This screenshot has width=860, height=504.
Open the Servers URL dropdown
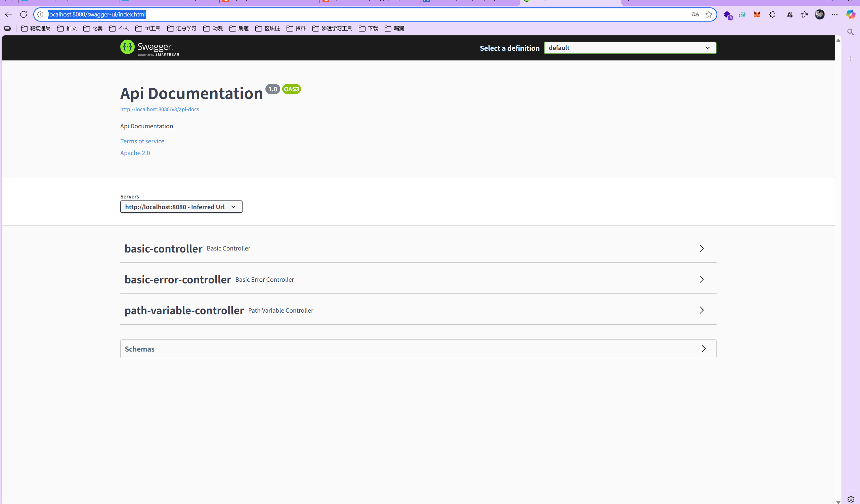click(181, 207)
